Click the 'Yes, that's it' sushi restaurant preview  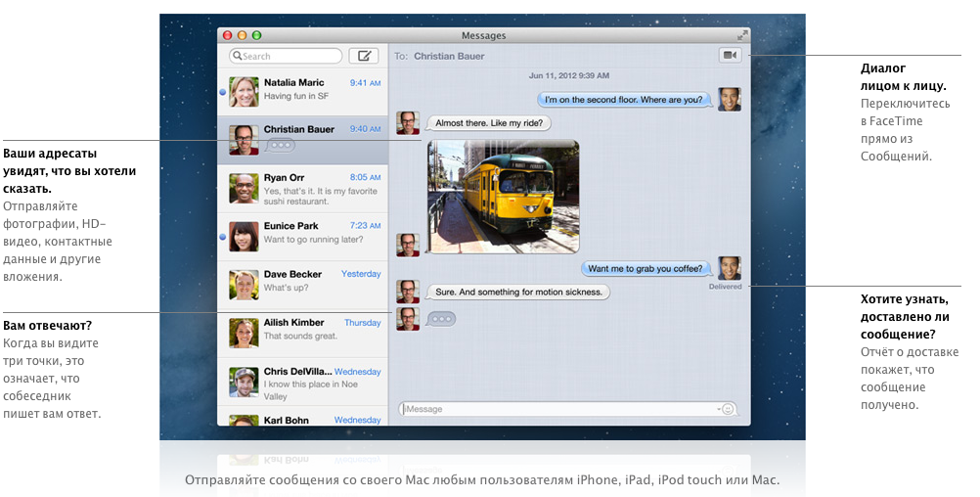tap(320, 197)
